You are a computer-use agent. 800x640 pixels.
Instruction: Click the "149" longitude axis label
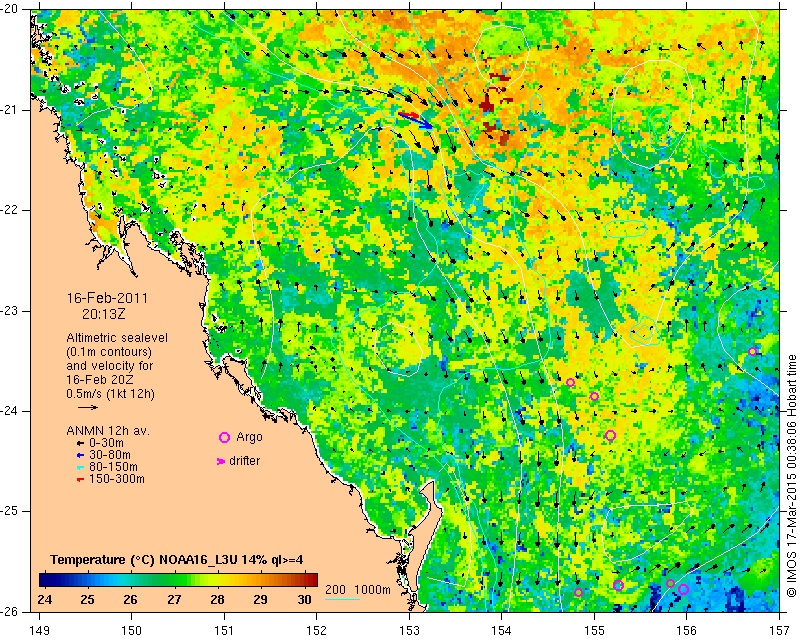[39, 630]
